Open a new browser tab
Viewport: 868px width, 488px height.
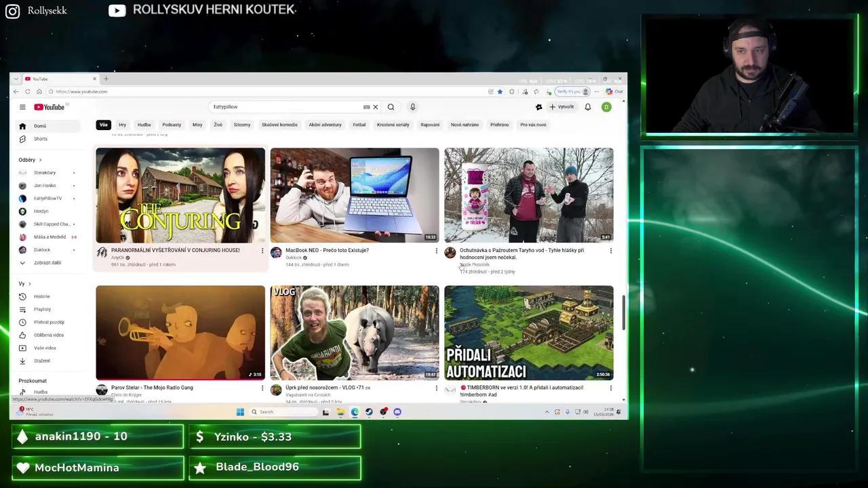(x=106, y=79)
